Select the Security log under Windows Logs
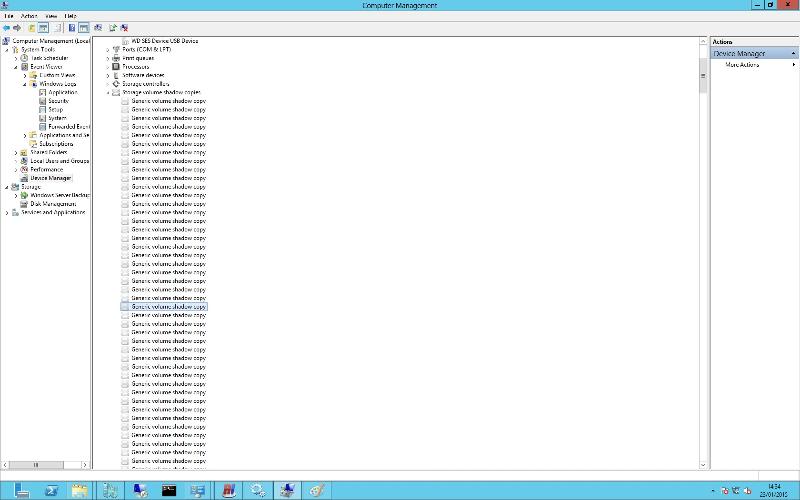800x500 pixels. point(58,101)
